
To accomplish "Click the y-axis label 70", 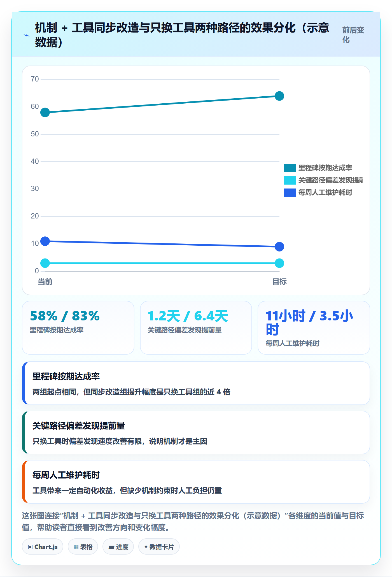I will [x=35, y=79].
